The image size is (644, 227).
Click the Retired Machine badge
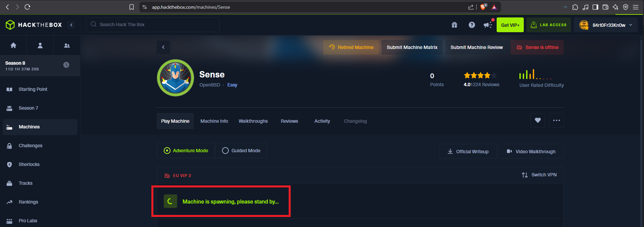351,47
